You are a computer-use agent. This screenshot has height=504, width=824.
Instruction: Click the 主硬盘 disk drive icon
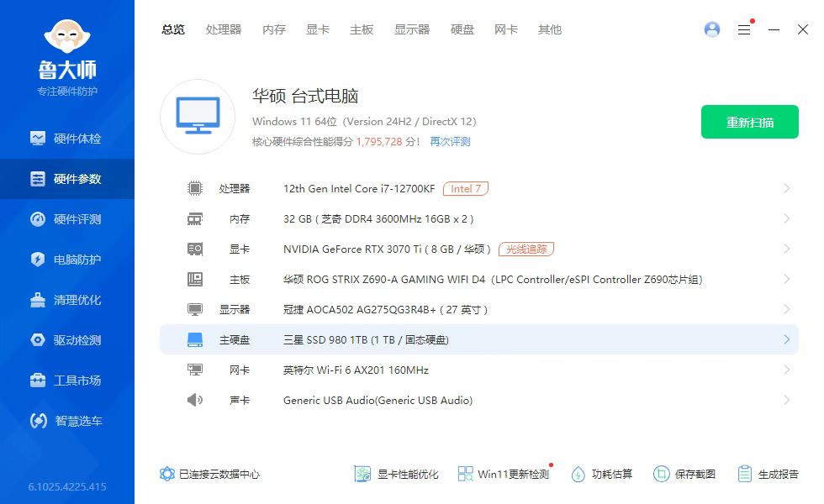(x=195, y=339)
